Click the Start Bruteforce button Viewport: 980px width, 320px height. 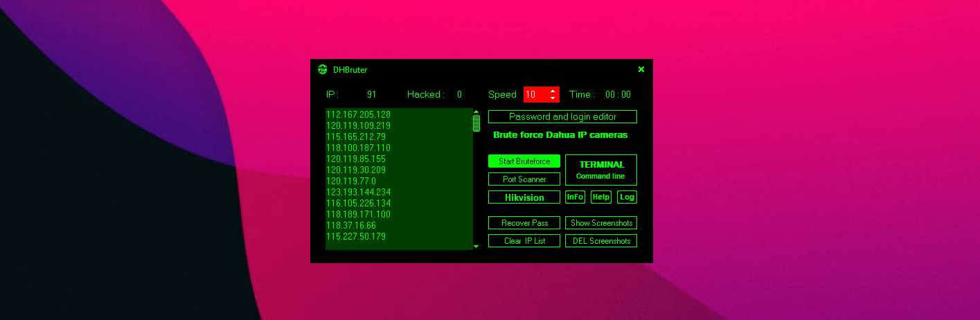(524, 161)
